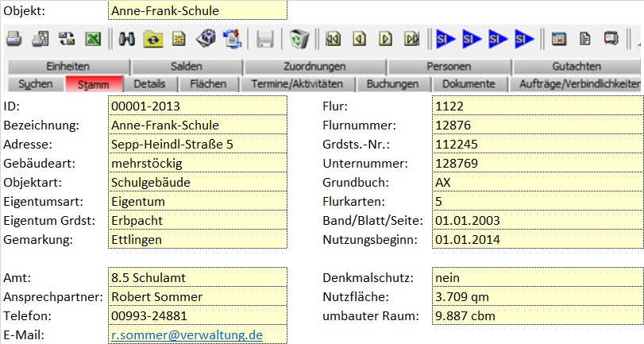This screenshot has width=644, height=344.
Task: Go to the previous record
Action: click(360, 38)
